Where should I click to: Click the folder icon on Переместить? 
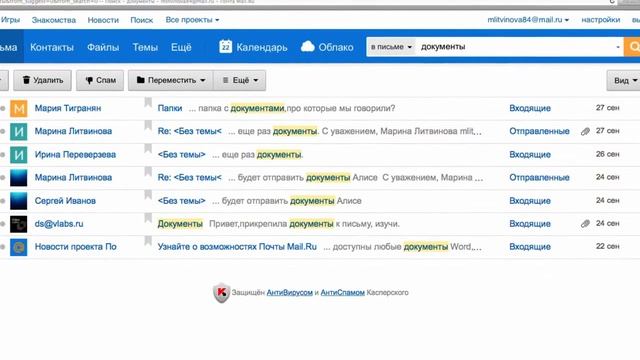click(x=141, y=80)
